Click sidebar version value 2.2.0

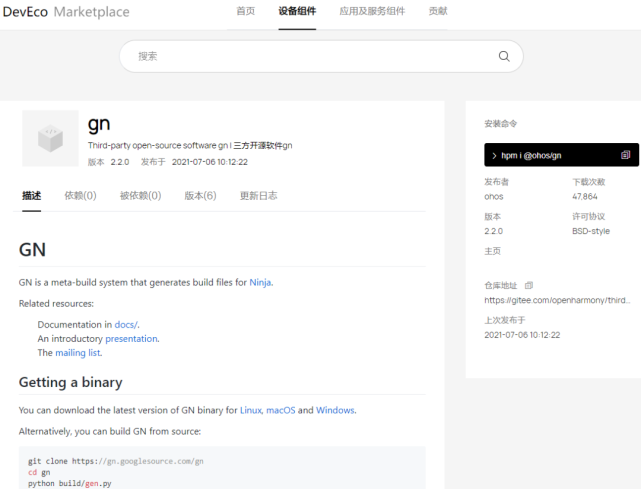point(493,231)
